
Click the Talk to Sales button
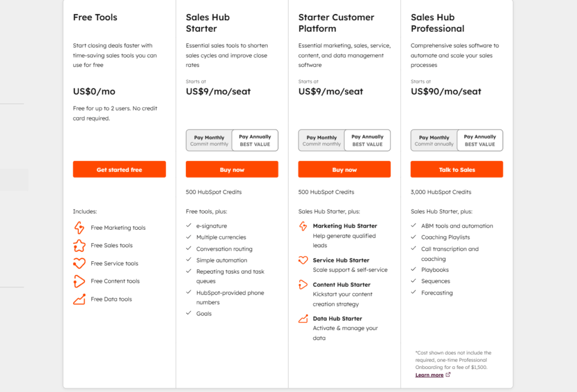pos(457,170)
